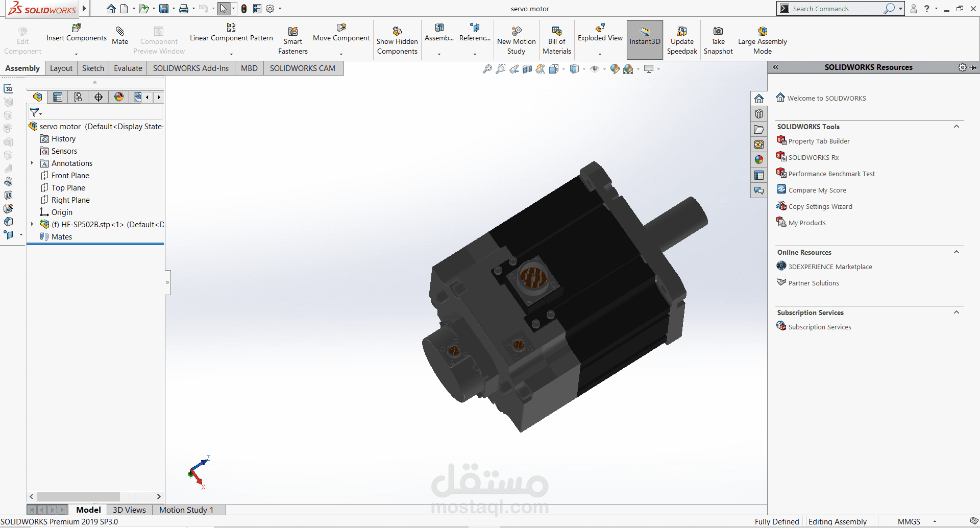Viewport: 980px width, 528px height.
Task: Collapse the SOLIDWORKS Tools section
Action: click(x=957, y=127)
